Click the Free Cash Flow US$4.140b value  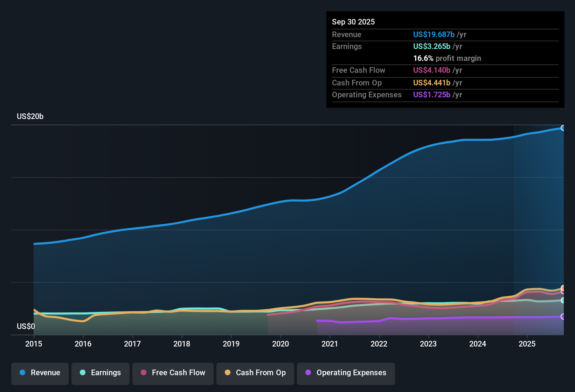(x=431, y=70)
